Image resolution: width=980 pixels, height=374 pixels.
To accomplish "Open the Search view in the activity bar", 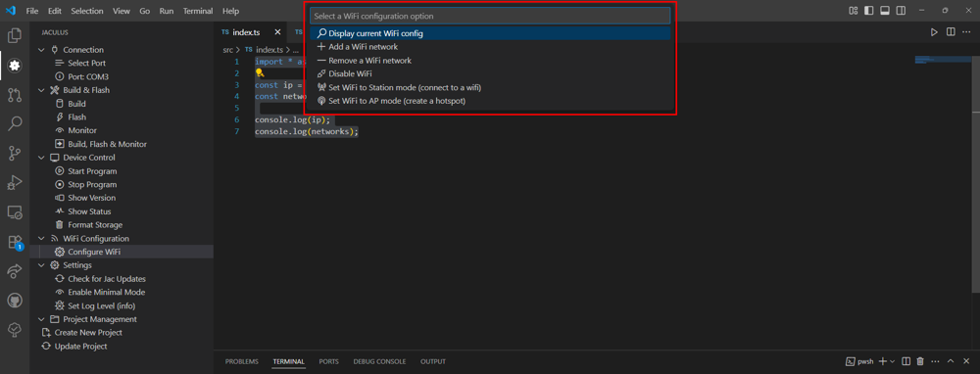I will point(15,123).
